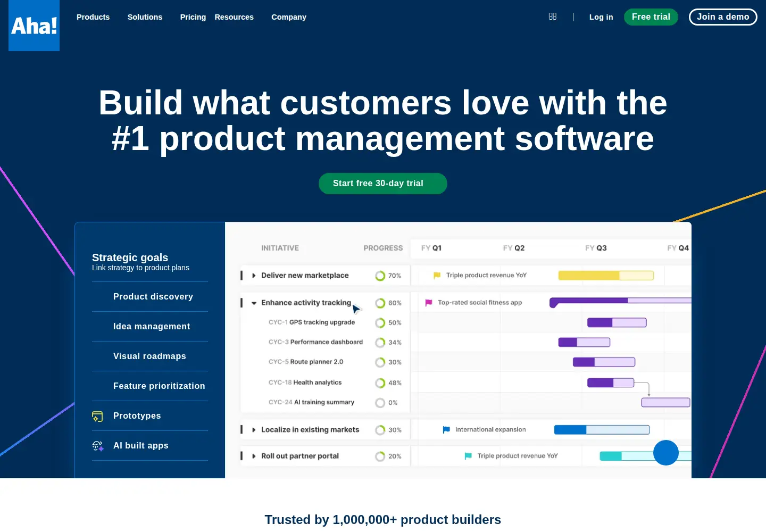Image resolution: width=766 pixels, height=532 pixels.
Task: Click the 0% progress ring for AI training summary
Action: 380,403
